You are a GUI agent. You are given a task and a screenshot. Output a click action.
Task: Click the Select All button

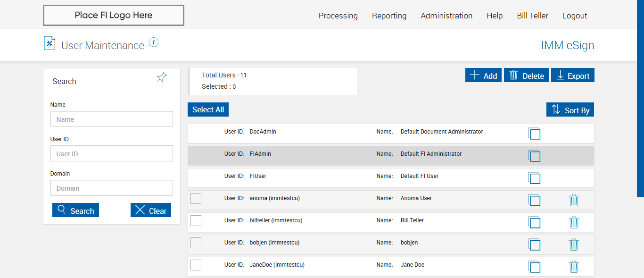208,110
